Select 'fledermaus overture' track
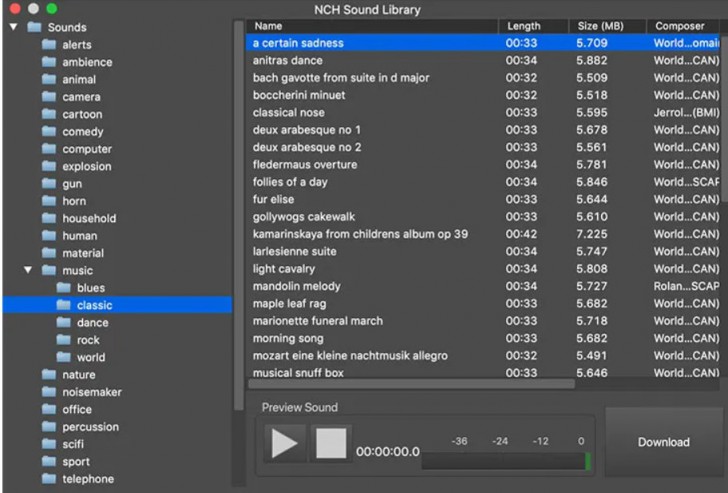 (x=483, y=164)
